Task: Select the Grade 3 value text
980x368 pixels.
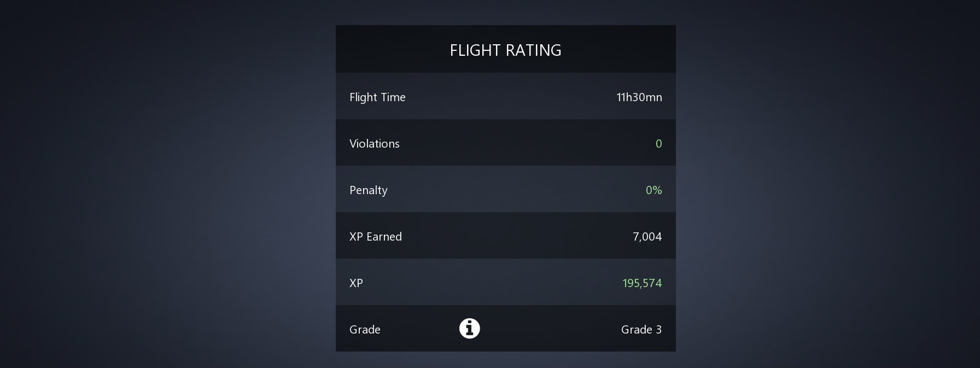Action: [x=641, y=329]
